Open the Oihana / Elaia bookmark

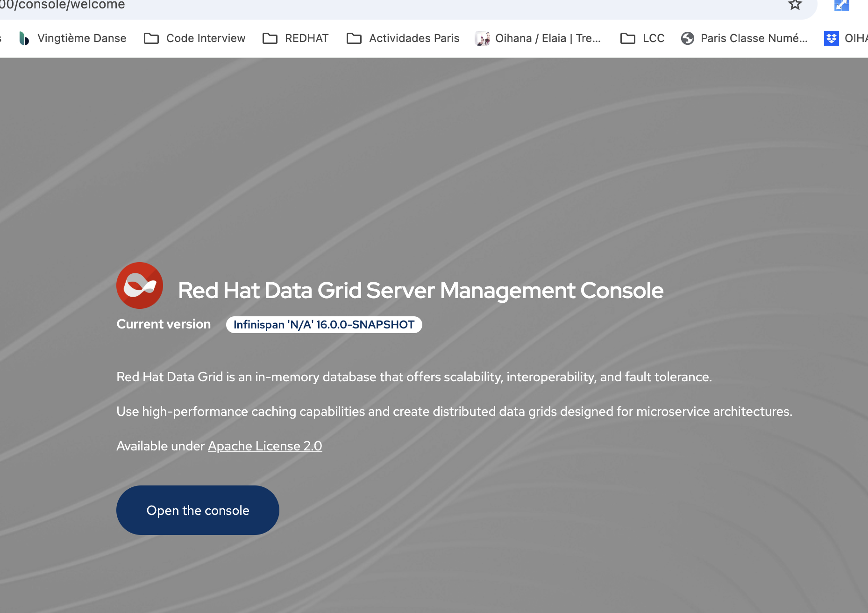[x=538, y=38]
